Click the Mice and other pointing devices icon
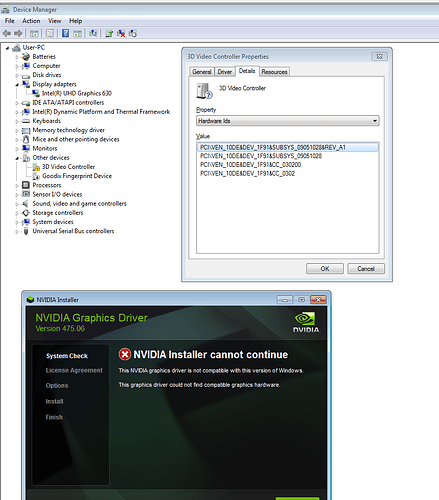This screenshot has height=500, width=439. pyautogui.click(x=26, y=139)
